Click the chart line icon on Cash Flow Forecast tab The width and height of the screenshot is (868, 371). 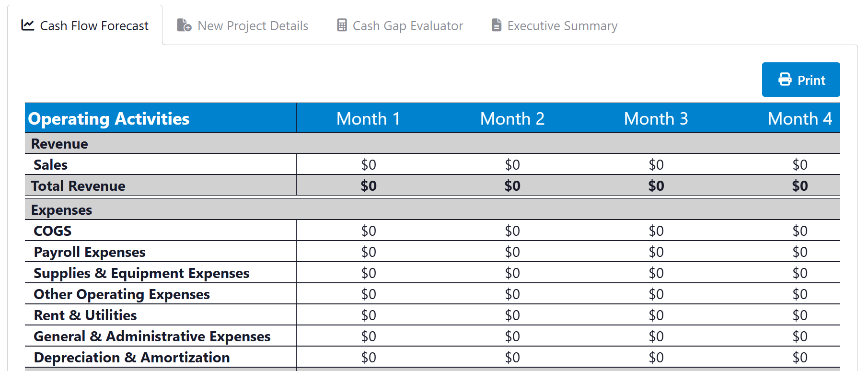click(28, 25)
